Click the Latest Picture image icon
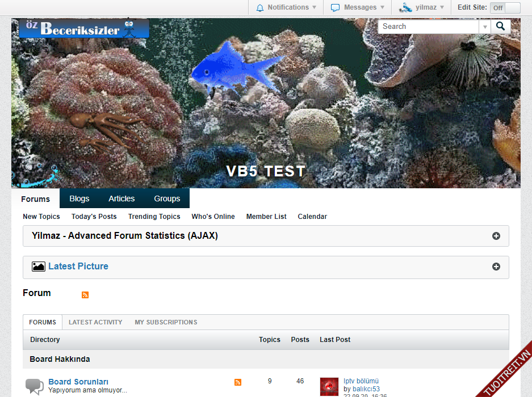The height and width of the screenshot is (397, 532). [x=39, y=267]
